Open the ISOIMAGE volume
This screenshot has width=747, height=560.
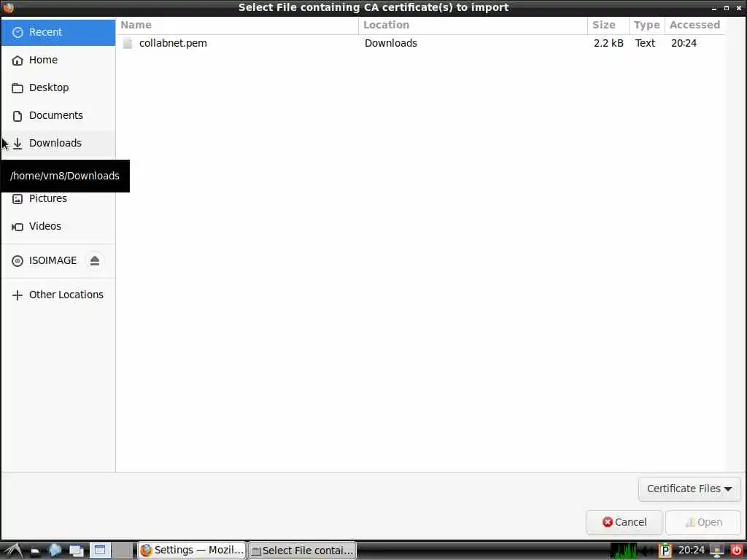(53, 260)
